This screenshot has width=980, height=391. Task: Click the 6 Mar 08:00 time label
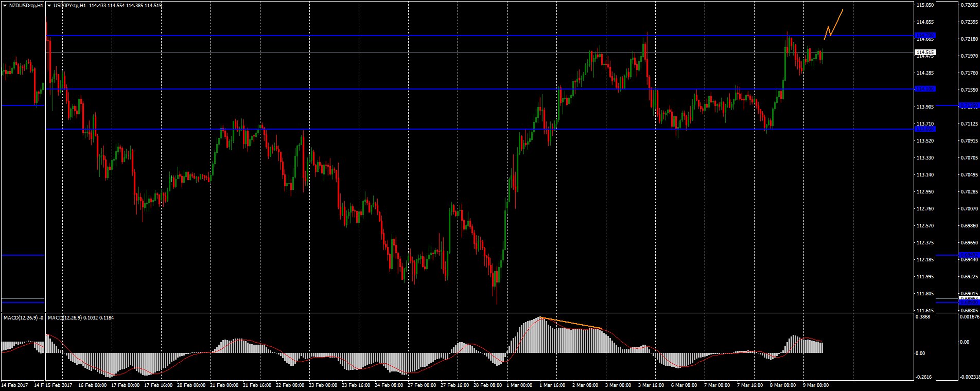click(x=684, y=385)
